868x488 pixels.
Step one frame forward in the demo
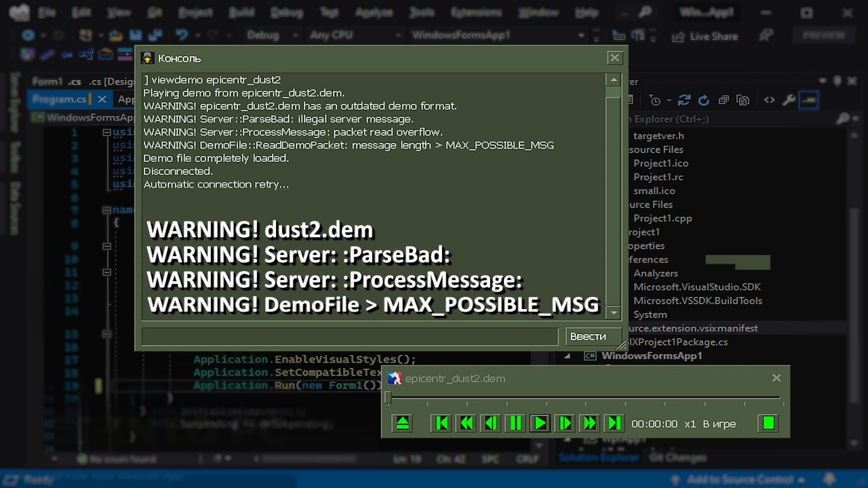[565, 424]
